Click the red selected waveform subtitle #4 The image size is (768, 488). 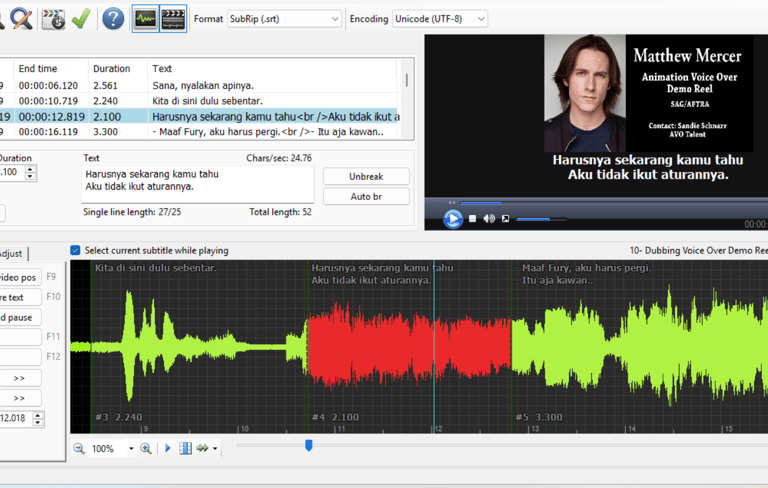(409, 346)
